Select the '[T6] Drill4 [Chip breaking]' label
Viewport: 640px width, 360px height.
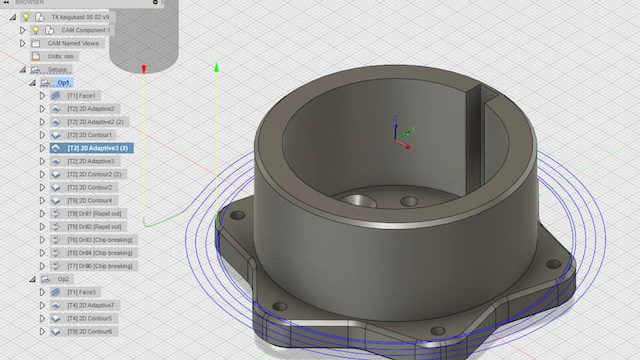100,253
